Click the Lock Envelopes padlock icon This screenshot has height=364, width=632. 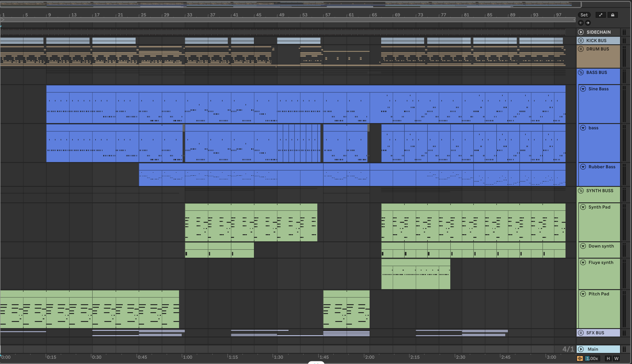612,15
